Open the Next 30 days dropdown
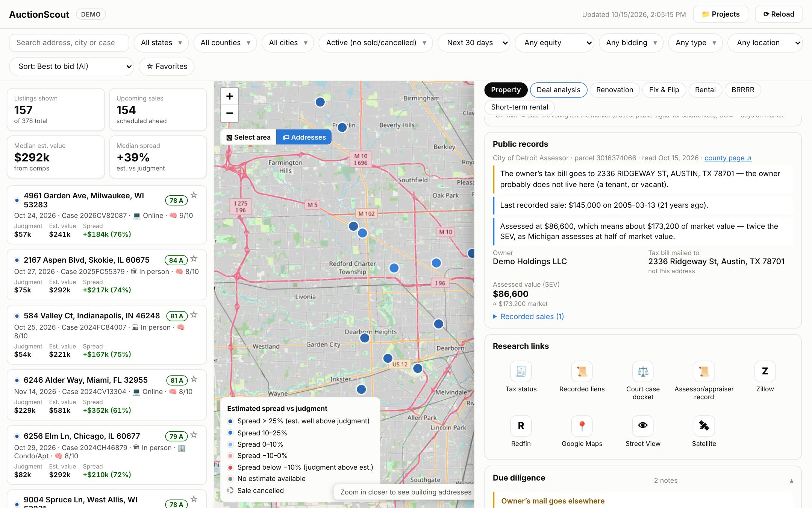This screenshot has width=812, height=508. [474, 43]
